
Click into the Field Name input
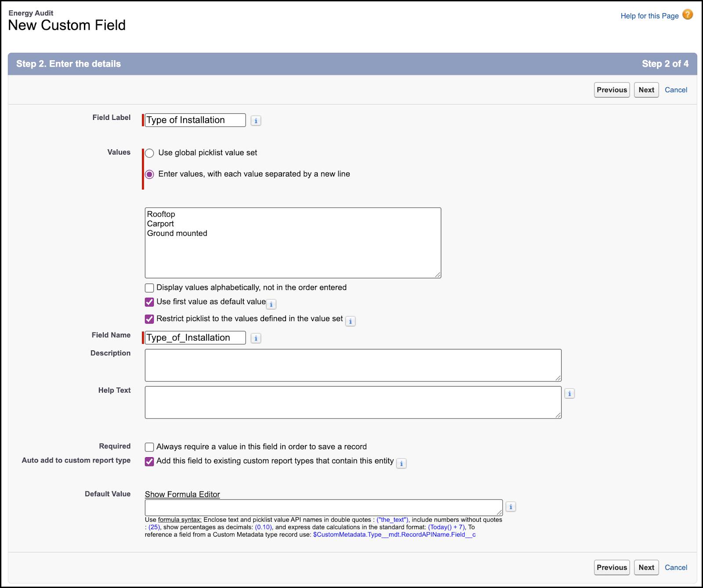195,338
